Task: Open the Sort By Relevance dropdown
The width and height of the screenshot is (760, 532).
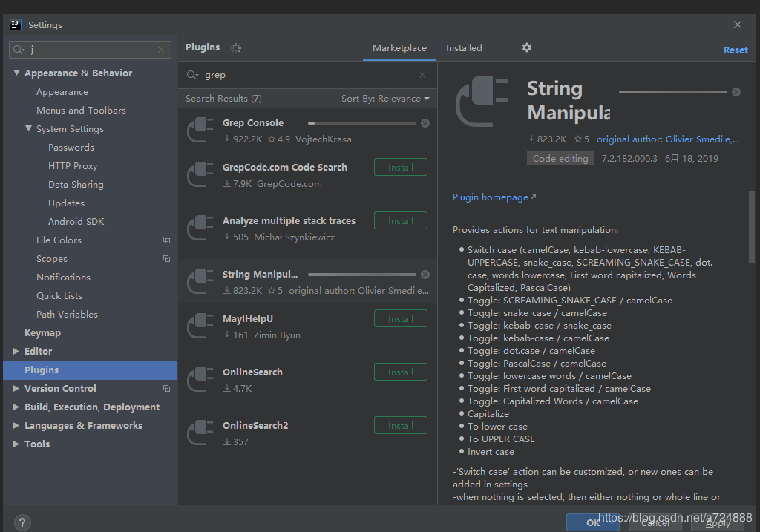Action: pos(385,99)
